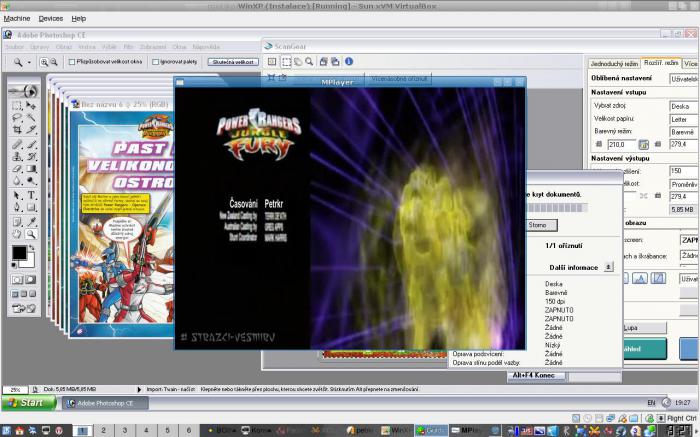Image resolution: width=700 pixels, height=437 pixels.
Task: Open the descreen ZAPNUTO dropdown
Action: point(689,240)
